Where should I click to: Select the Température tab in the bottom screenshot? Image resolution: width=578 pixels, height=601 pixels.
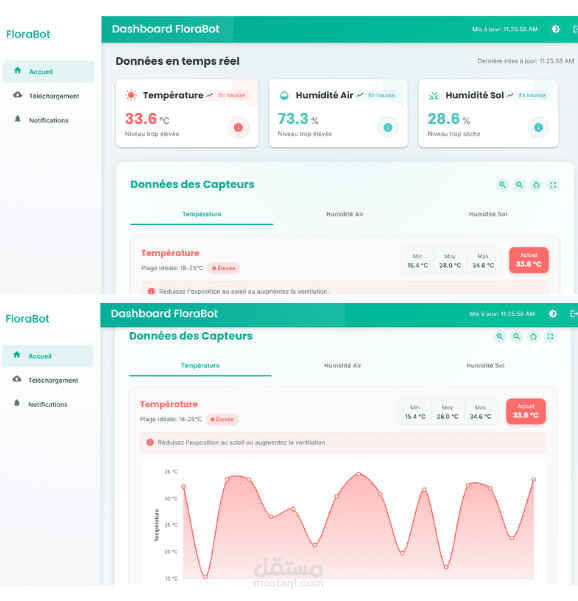coord(200,366)
